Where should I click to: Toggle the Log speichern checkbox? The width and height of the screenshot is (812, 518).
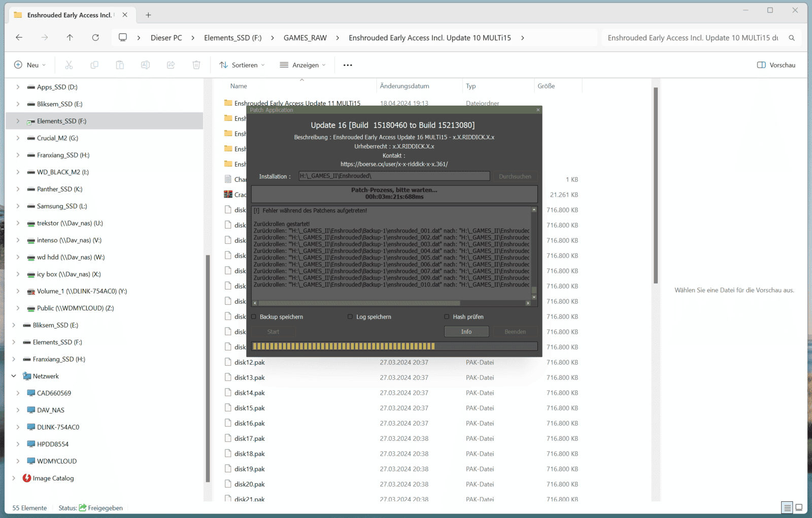[350, 317]
